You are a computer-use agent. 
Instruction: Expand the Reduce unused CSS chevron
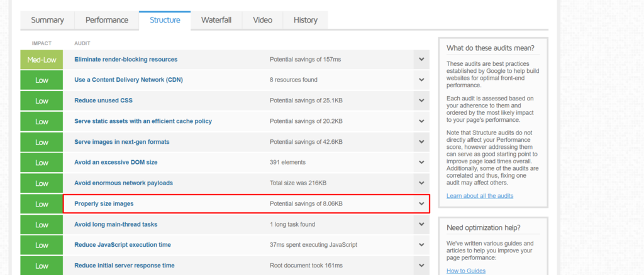(421, 101)
